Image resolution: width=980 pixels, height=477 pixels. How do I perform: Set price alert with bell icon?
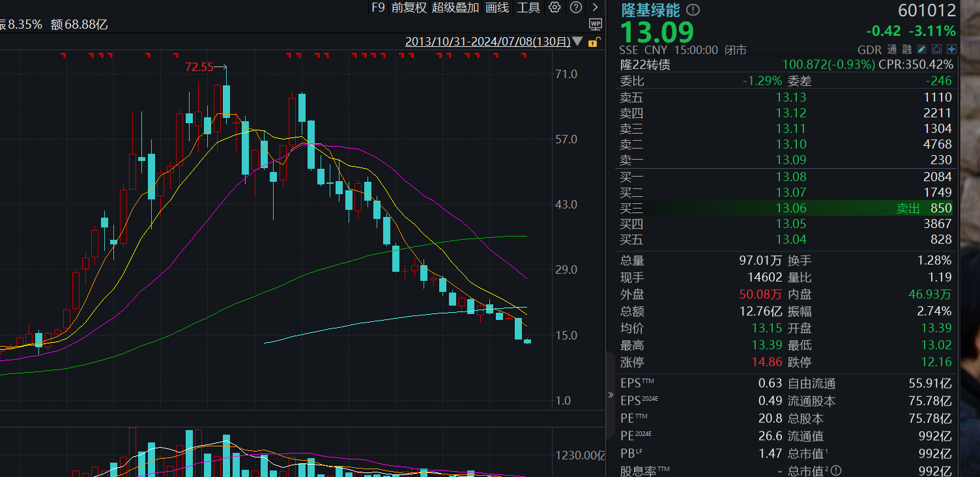point(937,50)
